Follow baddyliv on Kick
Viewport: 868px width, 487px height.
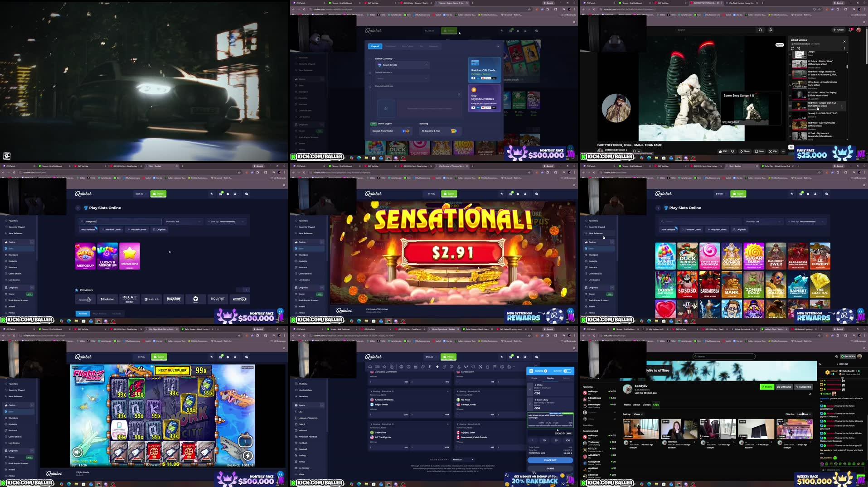767,386
